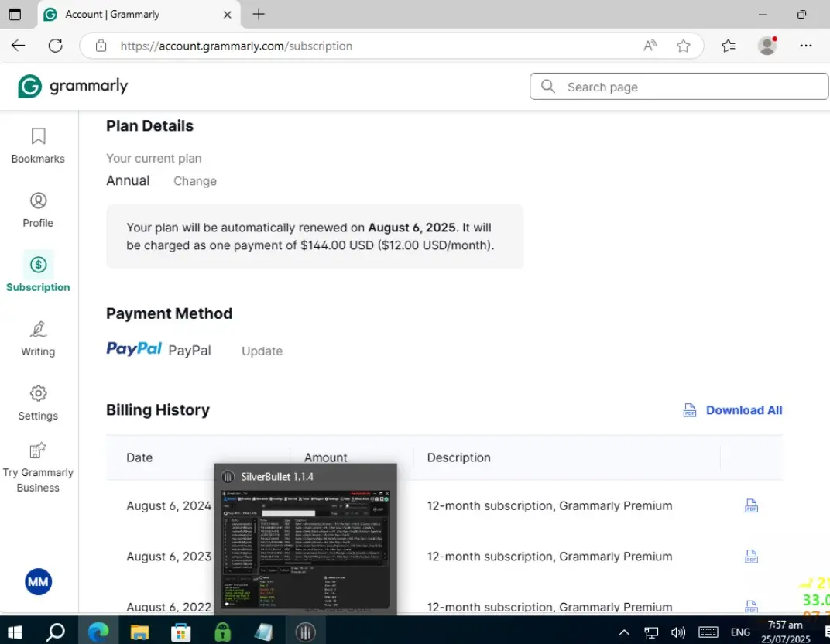
Task: Click Update payment method link
Action: click(262, 351)
